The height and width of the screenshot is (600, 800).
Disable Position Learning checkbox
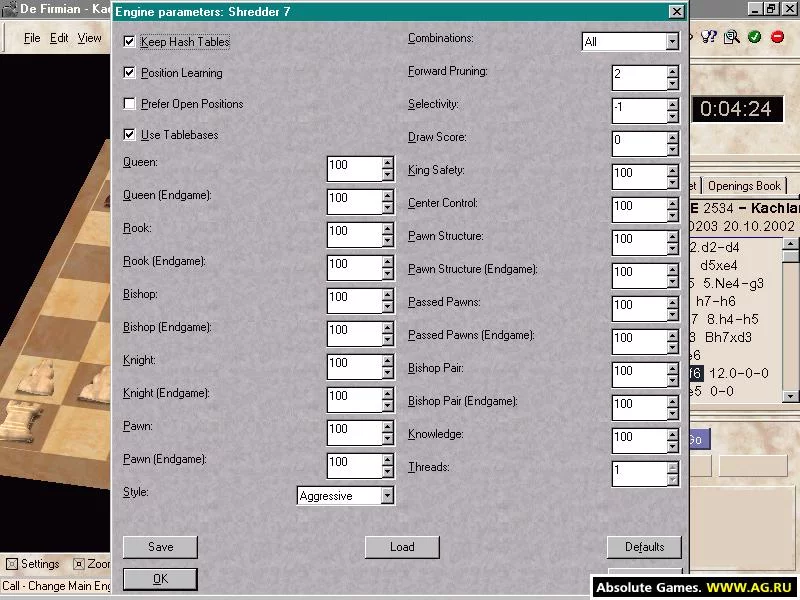pos(129,72)
